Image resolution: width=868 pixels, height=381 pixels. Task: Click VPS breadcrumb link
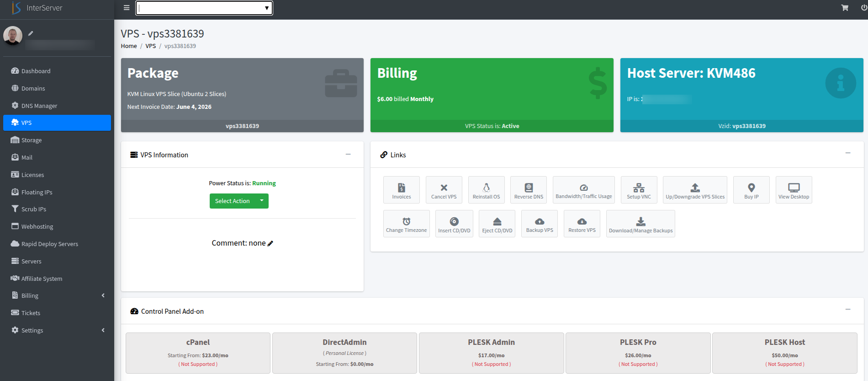click(151, 46)
